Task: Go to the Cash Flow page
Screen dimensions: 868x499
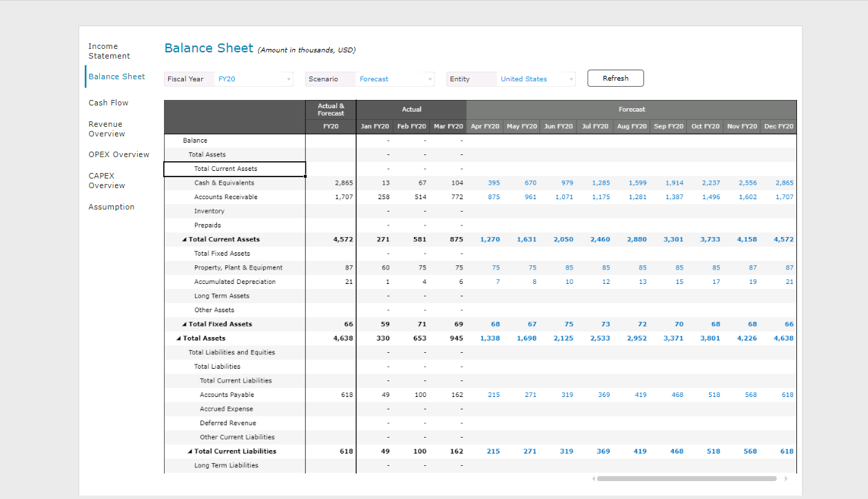Action: 108,103
